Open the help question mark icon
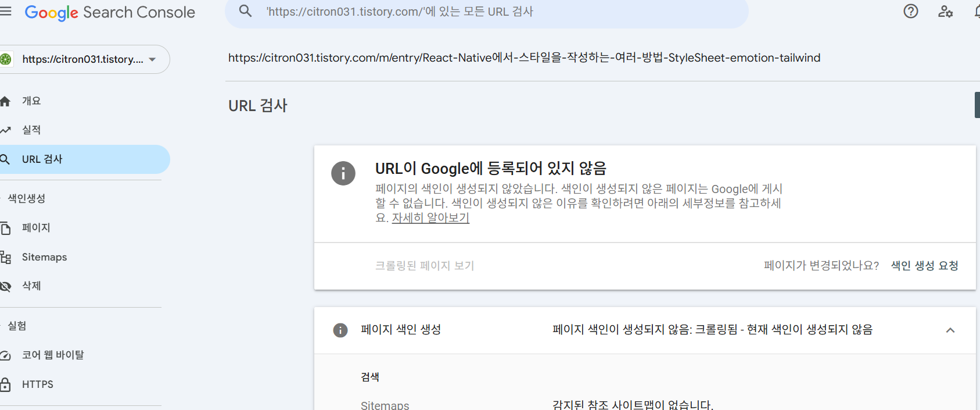 910,11
